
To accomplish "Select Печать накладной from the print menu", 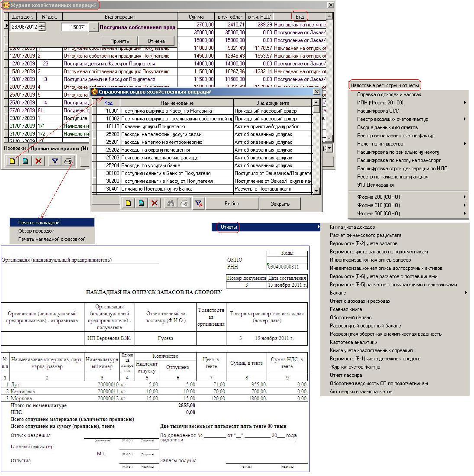I will 52,223.
